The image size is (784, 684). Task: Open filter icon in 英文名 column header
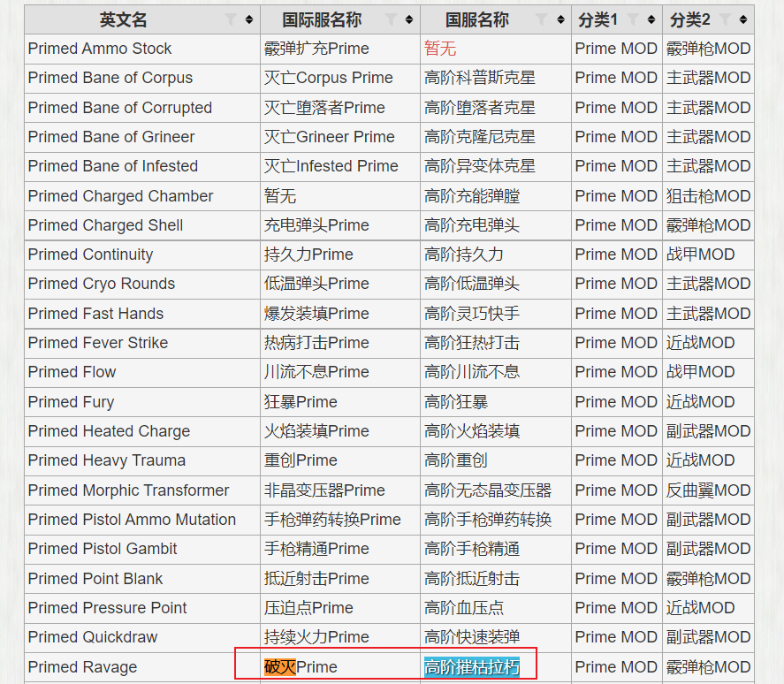(231, 19)
